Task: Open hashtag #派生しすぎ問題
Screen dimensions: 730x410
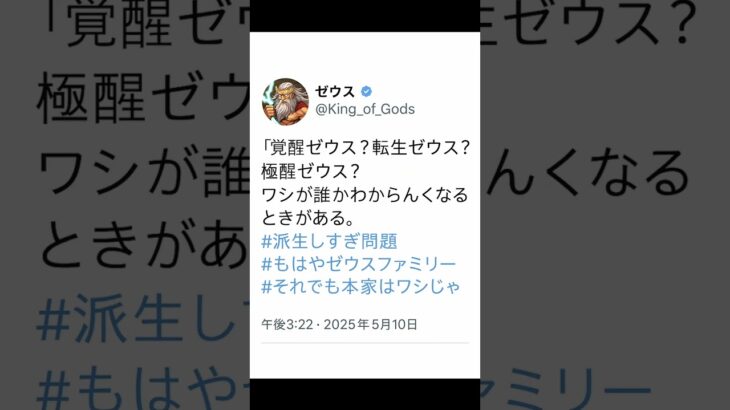Action: pos(329,241)
